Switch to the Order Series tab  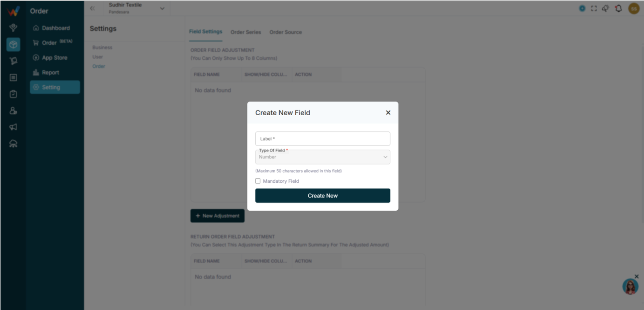tap(246, 32)
